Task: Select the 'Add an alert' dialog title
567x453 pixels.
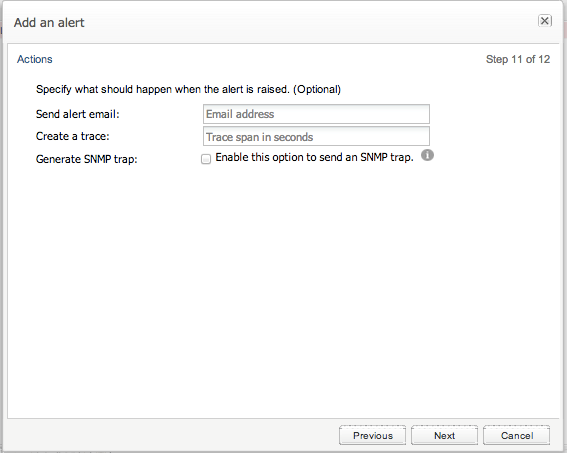Action: [x=49, y=23]
